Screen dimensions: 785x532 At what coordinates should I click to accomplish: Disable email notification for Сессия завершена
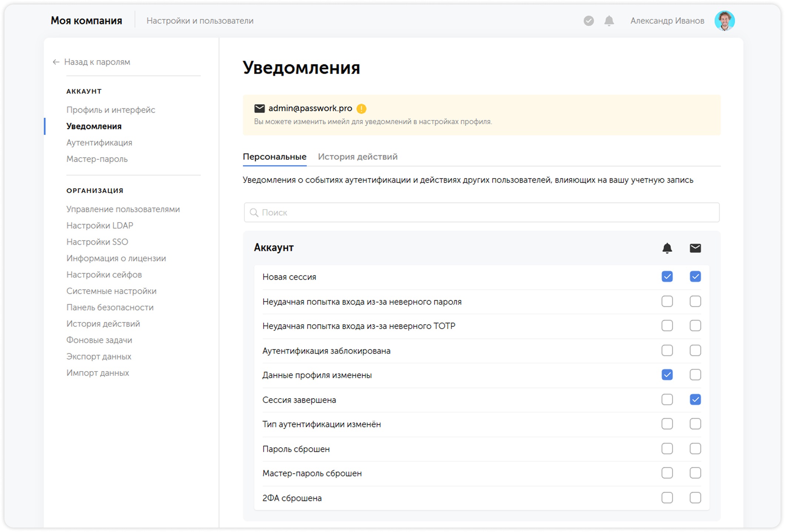(x=695, y=399)
